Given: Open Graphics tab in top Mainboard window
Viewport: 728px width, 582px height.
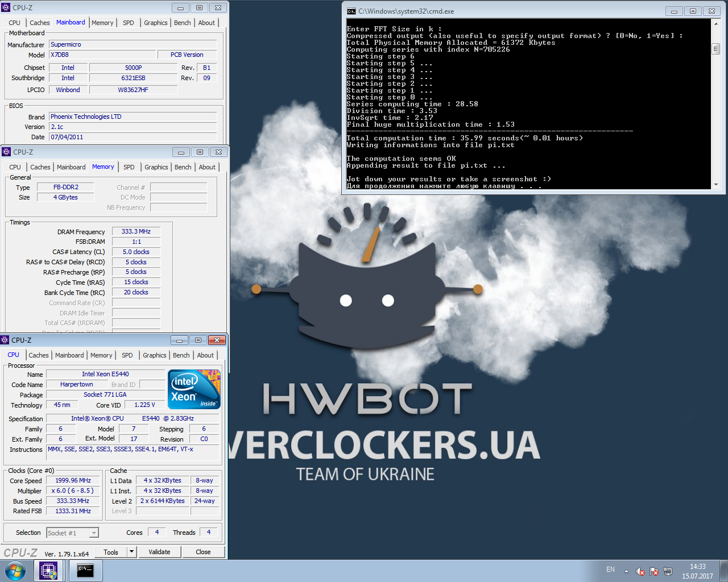Looking at the screenshot, I should coord(156,23).
